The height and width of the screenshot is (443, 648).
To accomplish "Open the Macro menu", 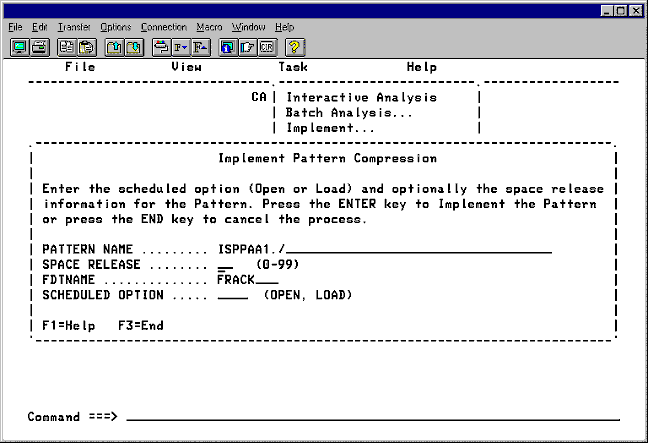I will coord(209,27).
